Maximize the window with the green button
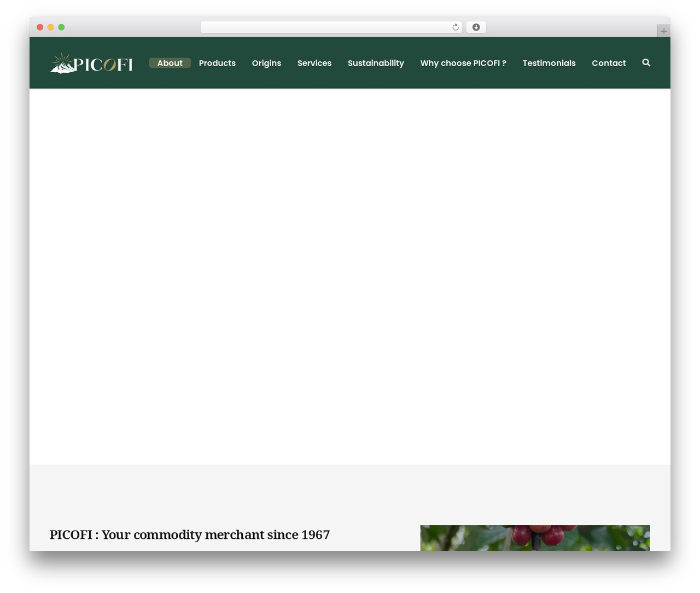The height and width of the screenshot is (593, 700). (61, 27)
